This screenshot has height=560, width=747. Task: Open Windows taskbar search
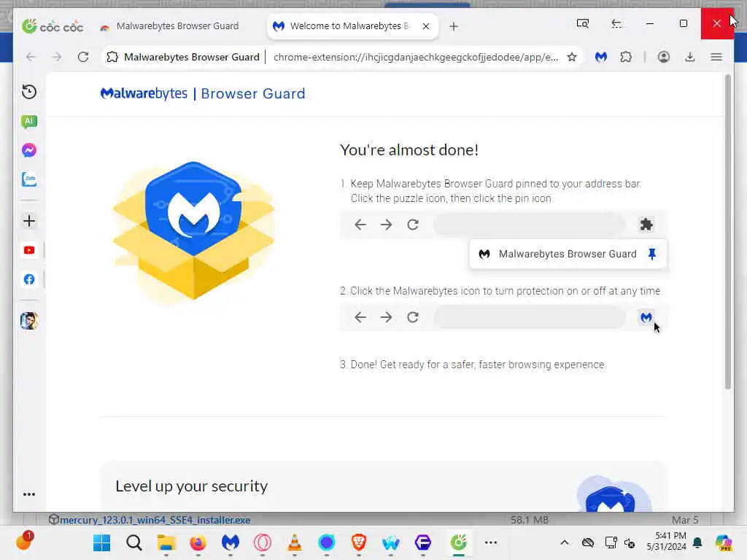point(134,542)
